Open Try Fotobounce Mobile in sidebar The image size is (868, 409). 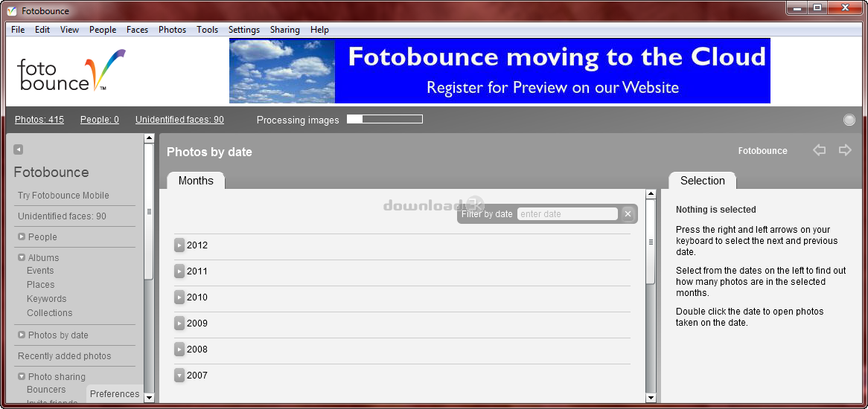tap(64, 195)
